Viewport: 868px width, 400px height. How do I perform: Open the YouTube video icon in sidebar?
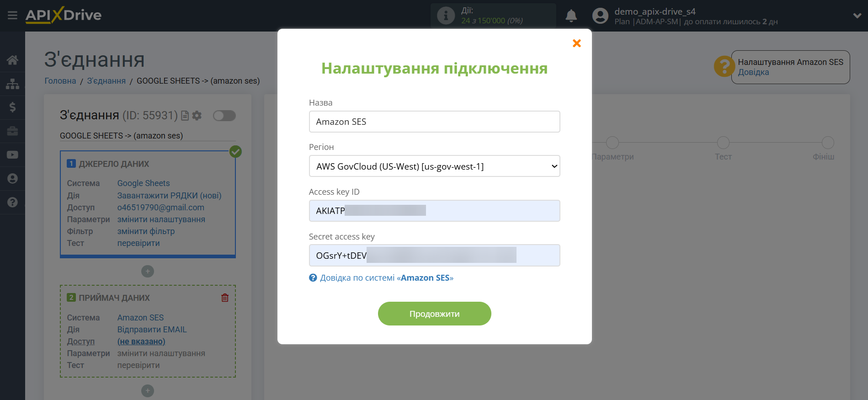point(12,155)
